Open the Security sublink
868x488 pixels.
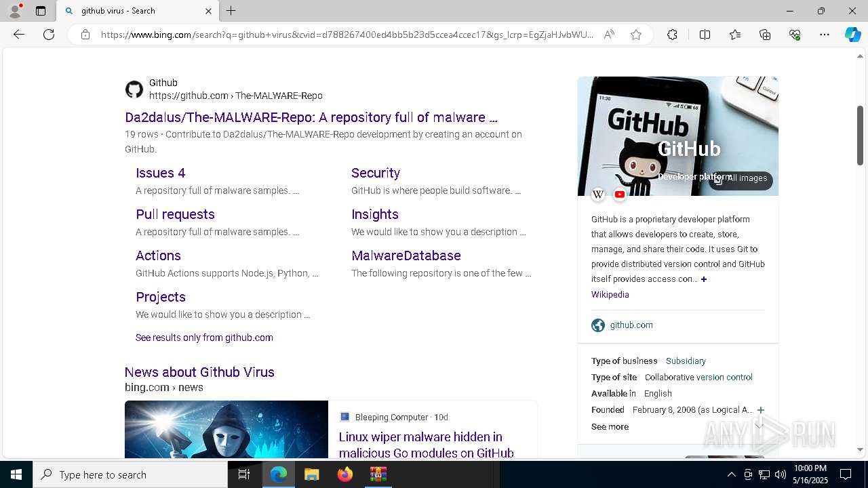(376, 173)
